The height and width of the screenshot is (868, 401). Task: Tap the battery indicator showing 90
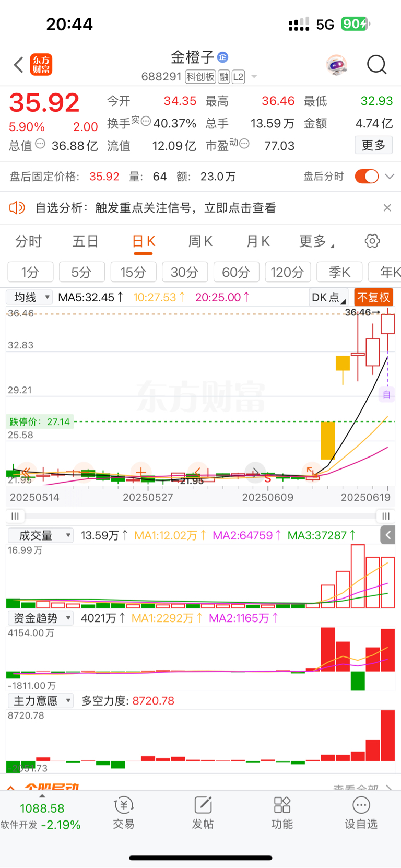356,24
